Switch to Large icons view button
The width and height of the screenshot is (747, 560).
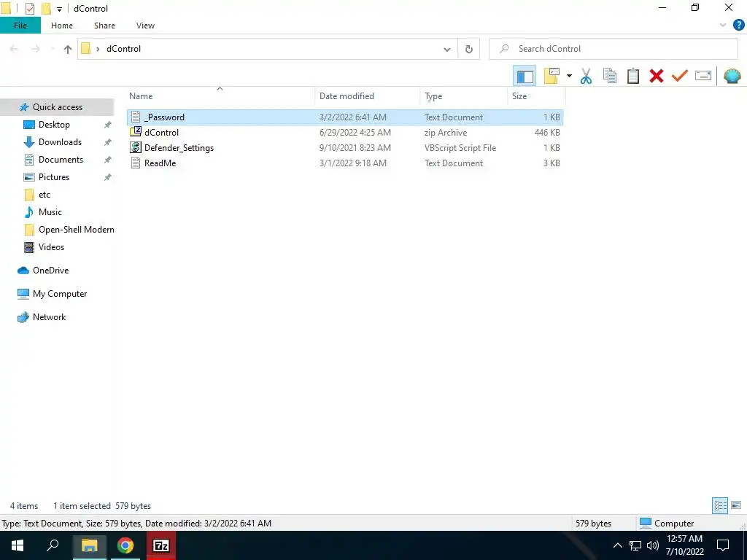pos(736,505)
